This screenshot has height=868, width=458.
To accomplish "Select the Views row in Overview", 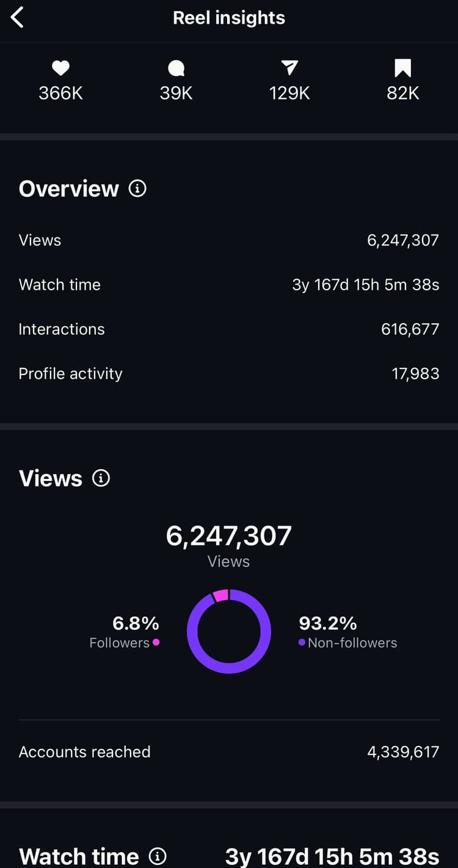I will 228,240.
